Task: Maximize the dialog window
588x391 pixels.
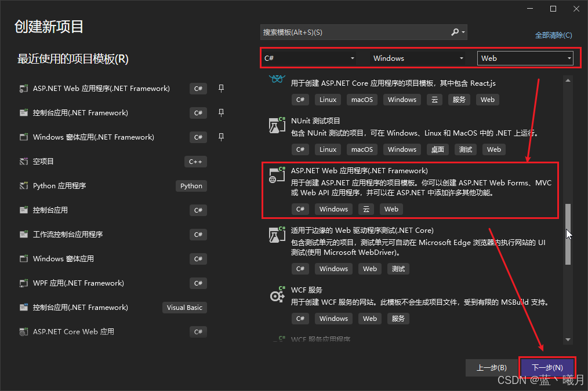Action: click(553, 9)
